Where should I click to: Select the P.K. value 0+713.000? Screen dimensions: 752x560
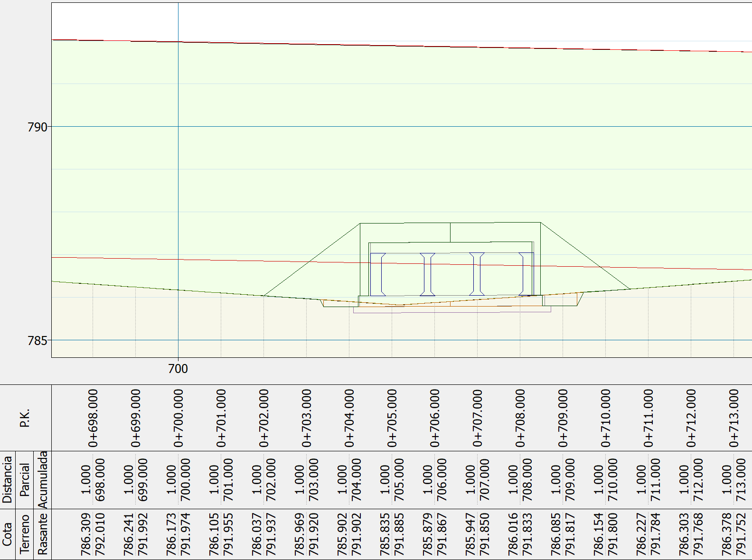[734, 418]
